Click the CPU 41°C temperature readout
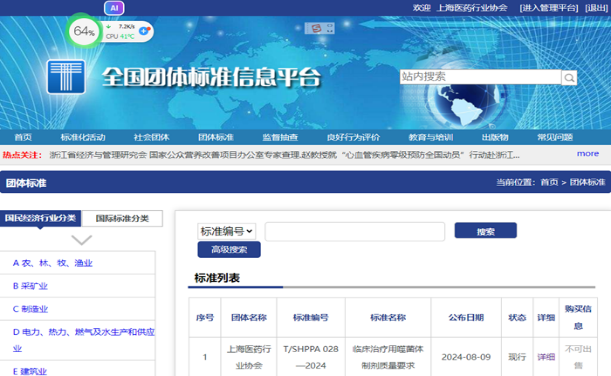Image resolution: width=611 pixels, height=376 pixels. tap(120, 36)
